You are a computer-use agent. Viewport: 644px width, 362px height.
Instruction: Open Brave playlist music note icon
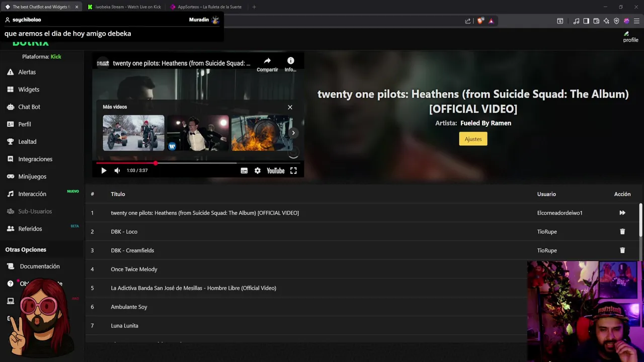click(576, 21)
